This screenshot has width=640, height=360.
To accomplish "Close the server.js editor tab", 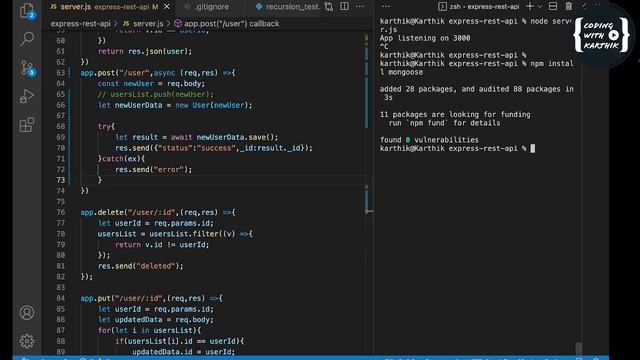I will (x=167, y=7).
